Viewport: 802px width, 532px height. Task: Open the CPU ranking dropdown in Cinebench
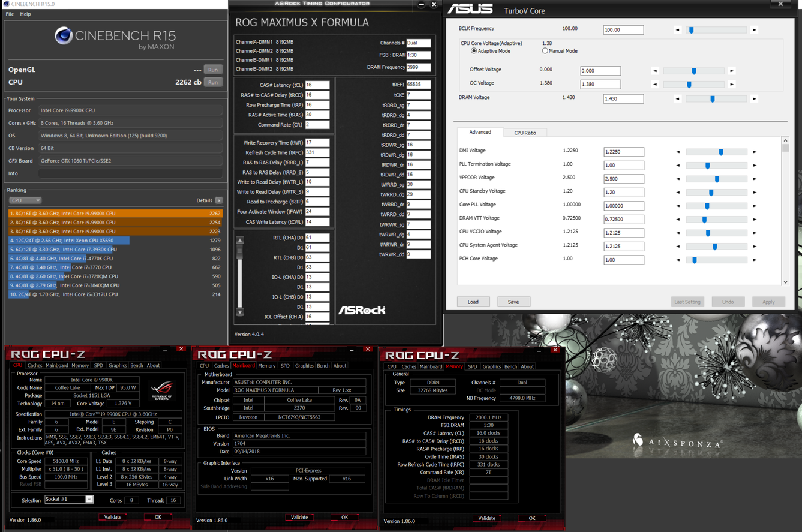pos(25,200)
